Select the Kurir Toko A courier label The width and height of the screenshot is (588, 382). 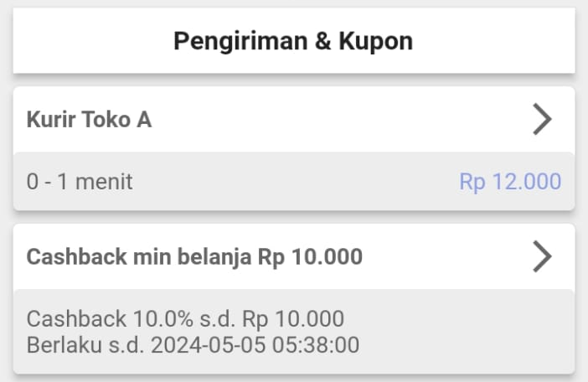(x=89, y=120)
